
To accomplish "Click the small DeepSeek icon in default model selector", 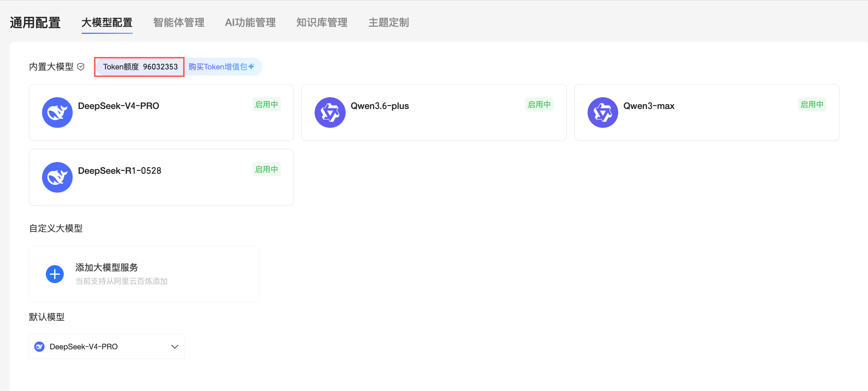I will [40, 346].
